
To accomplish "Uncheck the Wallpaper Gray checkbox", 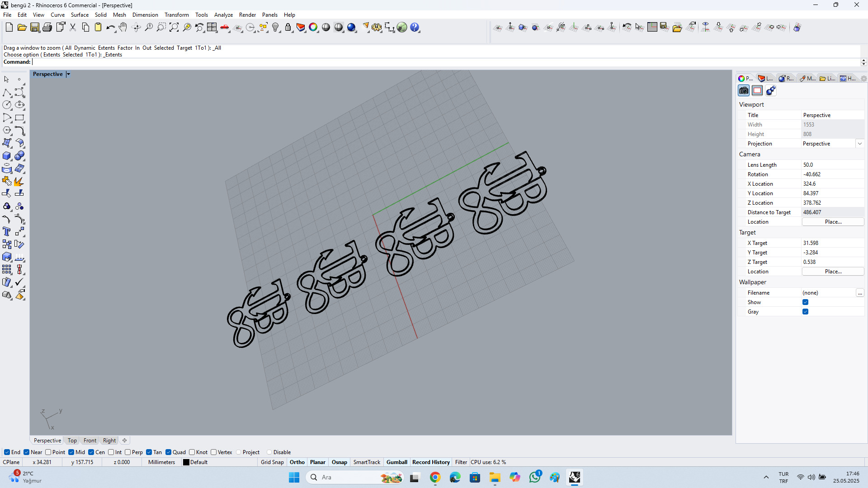I will (x=805, y=312).
